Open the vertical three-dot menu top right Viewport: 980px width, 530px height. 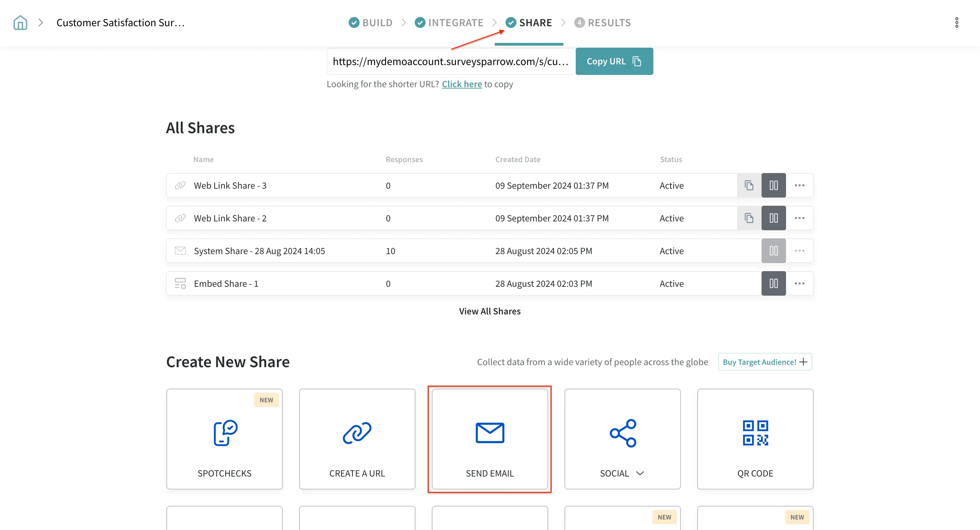pyautogui.click(x=957, y=22)
